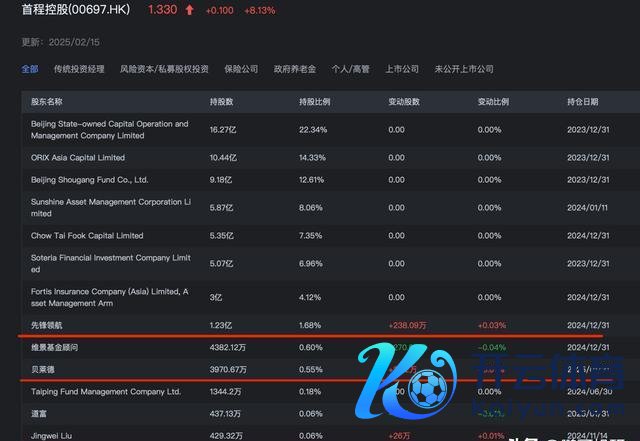Switch to the 传统投资经理 tab

tap(79, 69)
